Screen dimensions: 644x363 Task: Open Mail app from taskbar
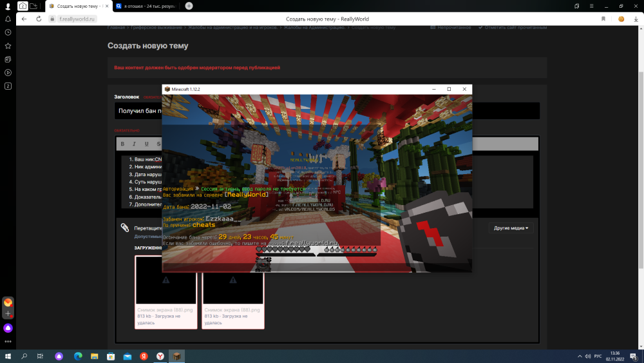pyautogui.click(x=128, y=357)
